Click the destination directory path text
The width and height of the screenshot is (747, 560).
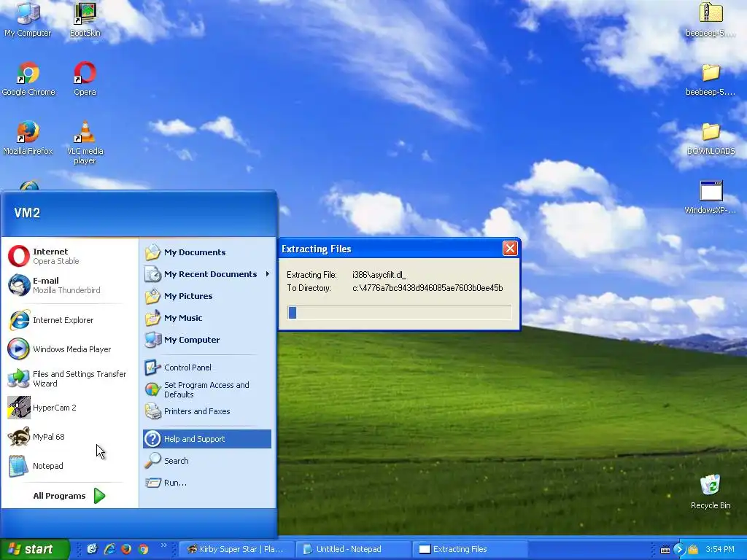coord(427,288)
